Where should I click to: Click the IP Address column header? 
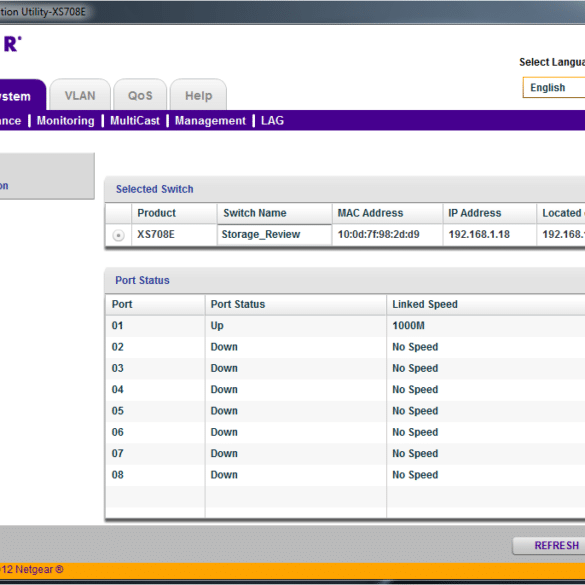[489, 213]
